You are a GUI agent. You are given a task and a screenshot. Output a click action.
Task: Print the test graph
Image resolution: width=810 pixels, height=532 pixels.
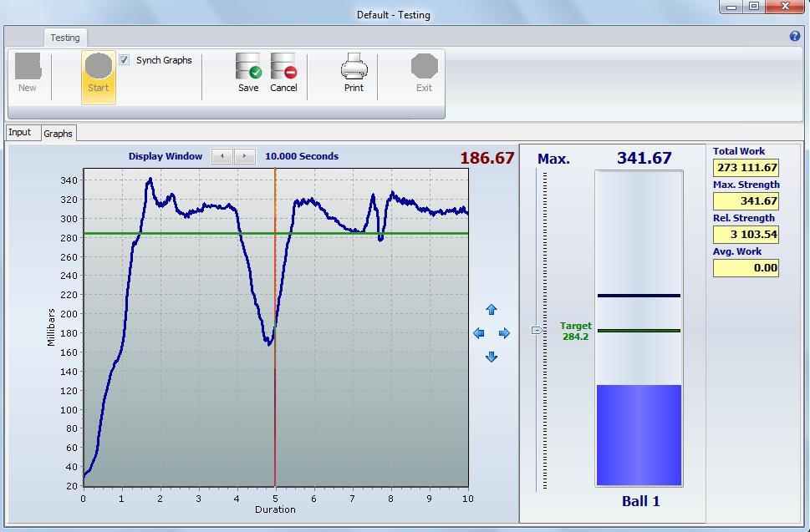[x=354, y=68]
